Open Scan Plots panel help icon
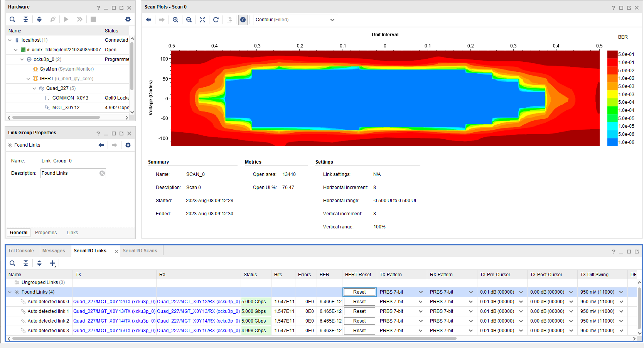The width and height of the screenshot is (644, 348). (614, 8)
